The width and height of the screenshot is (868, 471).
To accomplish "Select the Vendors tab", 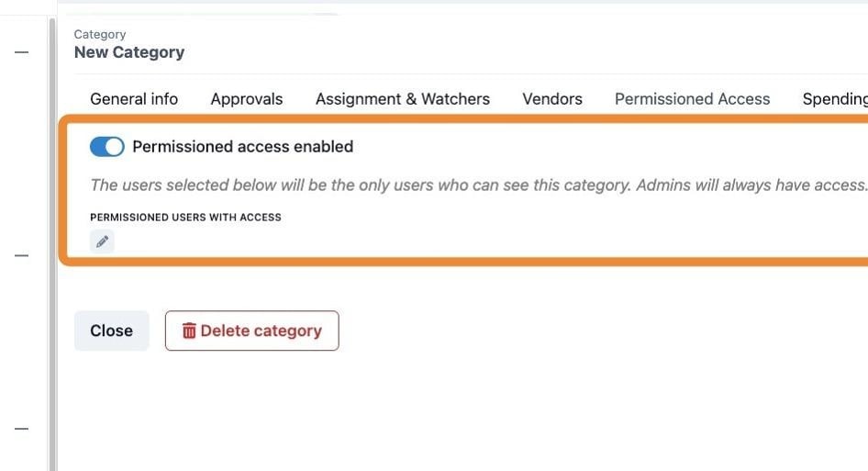I will [552, 99].
